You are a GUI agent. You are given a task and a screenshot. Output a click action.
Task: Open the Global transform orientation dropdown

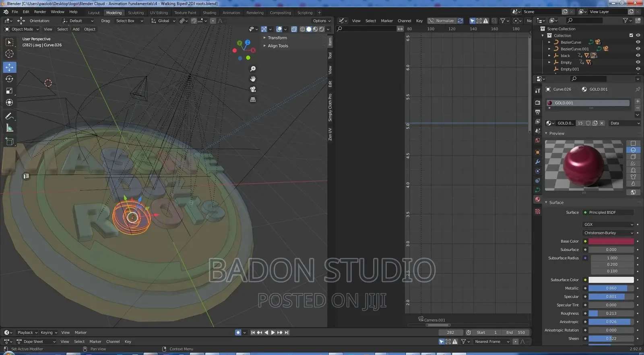click(x=163, y=21)
